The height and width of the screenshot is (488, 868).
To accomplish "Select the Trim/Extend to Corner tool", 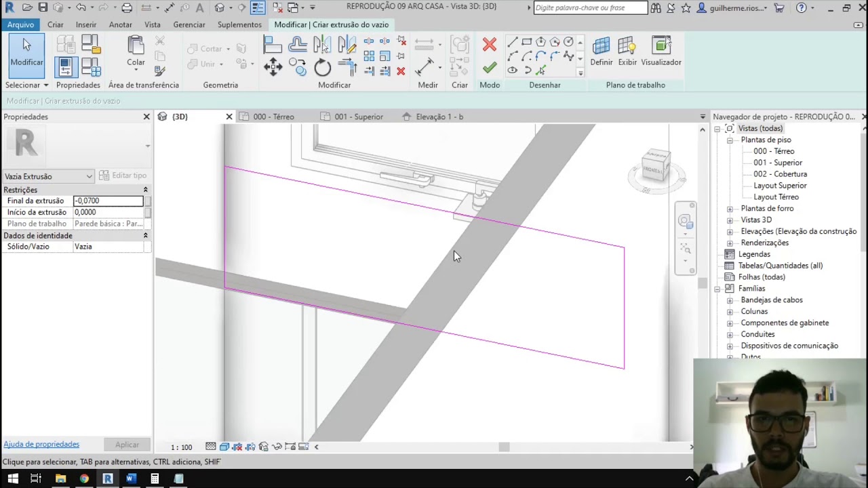I will (347, 66).
